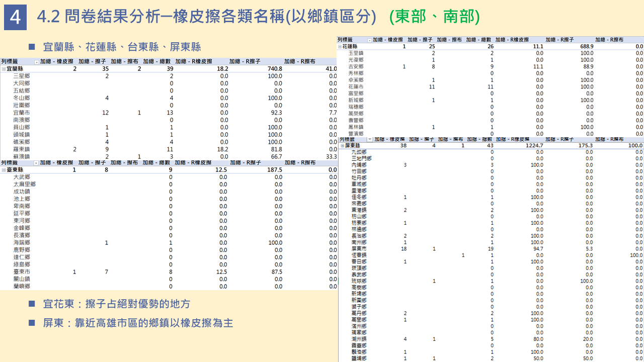Click the 175.3 value in the 屏東縣 row

pyautogui.click(x=586, y=146)
